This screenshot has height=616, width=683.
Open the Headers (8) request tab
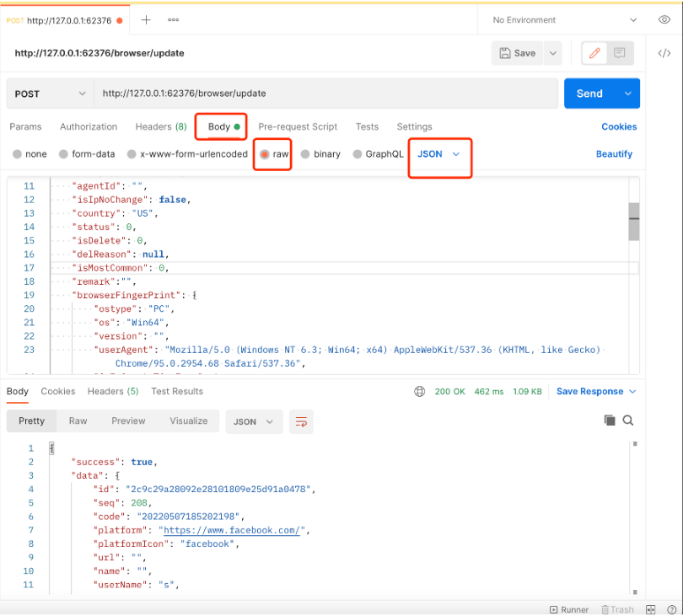161,126
